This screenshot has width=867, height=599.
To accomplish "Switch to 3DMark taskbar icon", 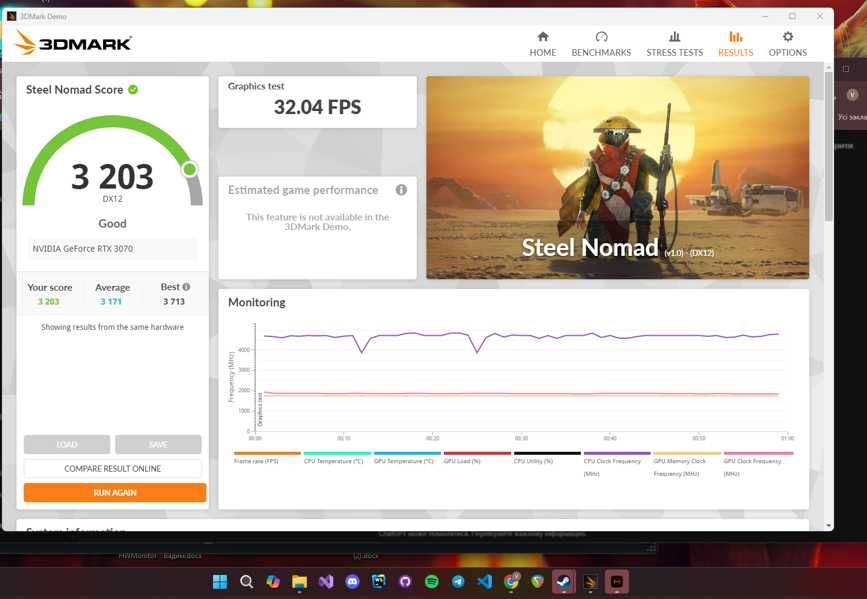I will (x=590, y=581).
